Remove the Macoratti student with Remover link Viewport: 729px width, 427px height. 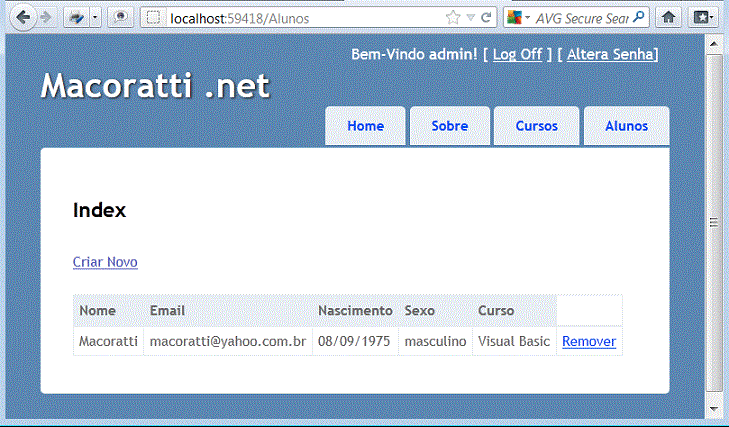click(589, 341)
